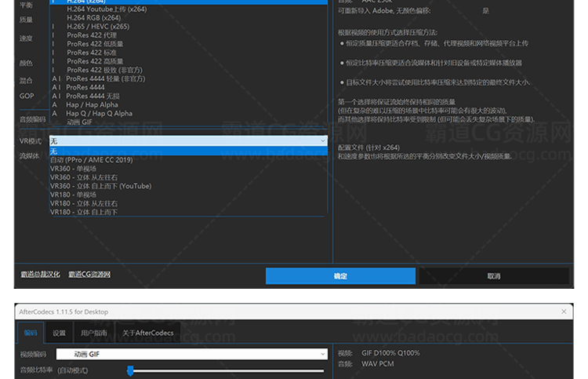Click the 确定 confirm button
The image size is (588, 379).
tap(339, 276)
